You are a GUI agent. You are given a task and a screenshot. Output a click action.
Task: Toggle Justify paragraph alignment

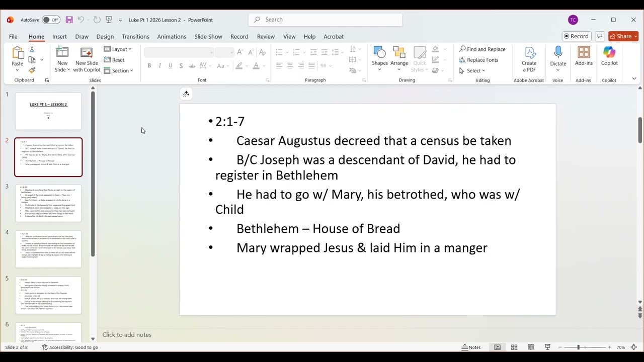click(x=311, y=66)
